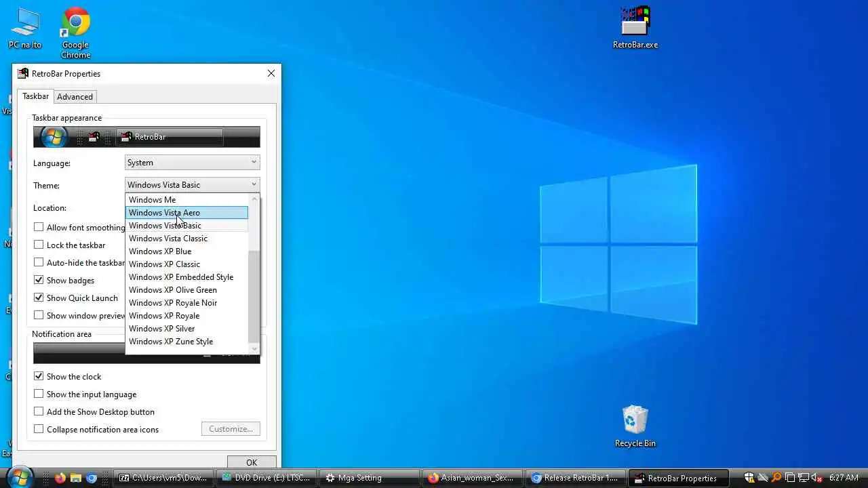Image resolution: width=868 pixels, height=488 pixels.
Task: Switch to the Advanced tab
Action: (x=75, y=97)
